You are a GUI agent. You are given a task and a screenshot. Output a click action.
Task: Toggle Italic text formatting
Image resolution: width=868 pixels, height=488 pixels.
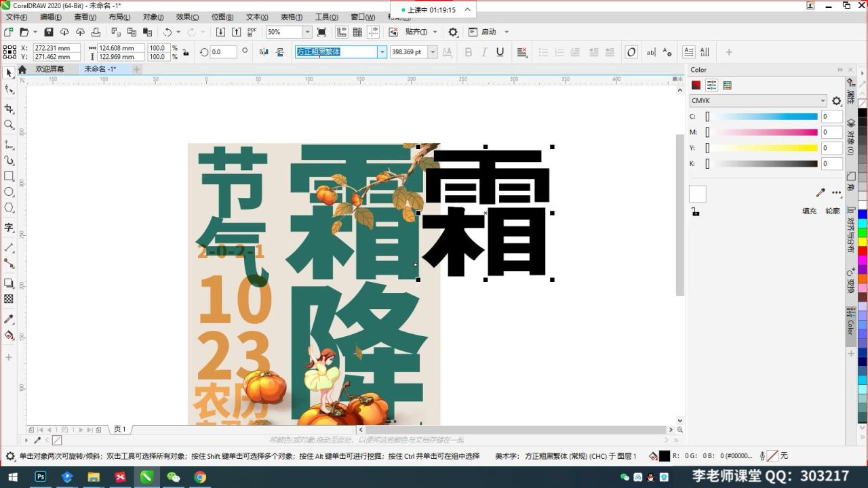pyautogui.click(x=484, y=52)
